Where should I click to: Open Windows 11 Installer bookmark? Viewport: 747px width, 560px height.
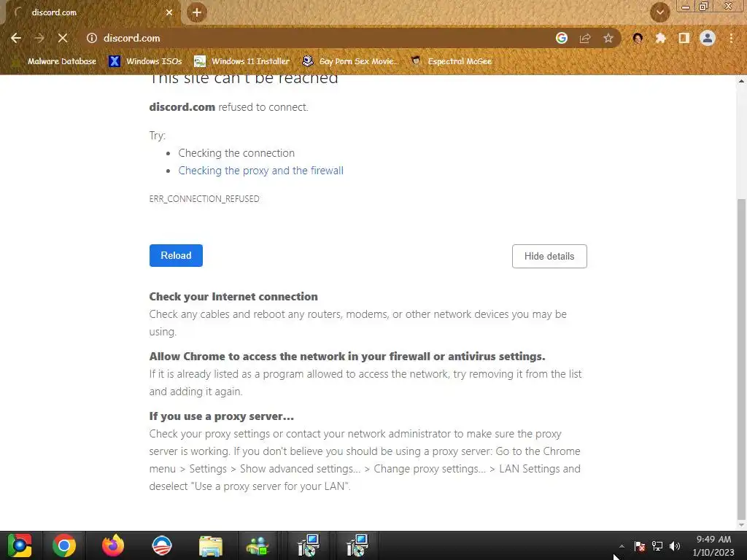click(242, 61)
